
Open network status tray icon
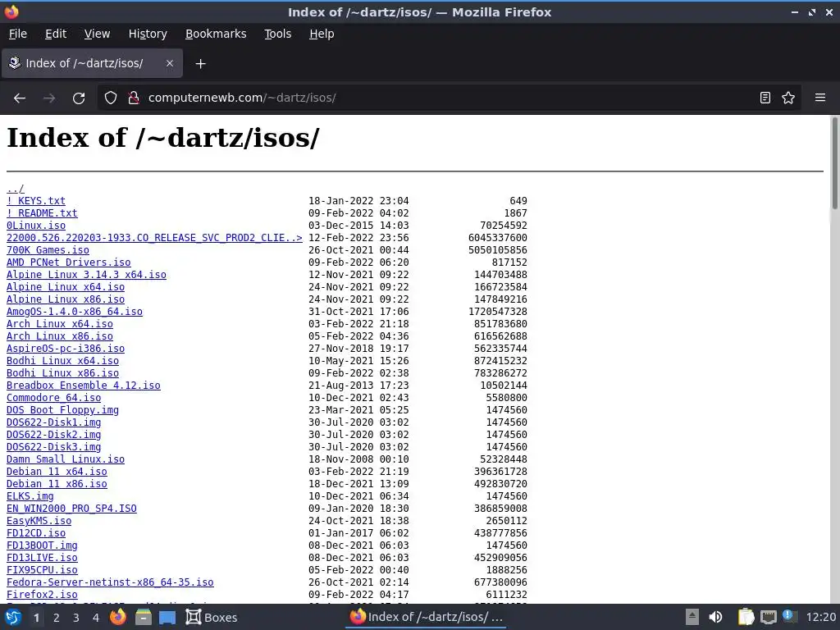768,617
